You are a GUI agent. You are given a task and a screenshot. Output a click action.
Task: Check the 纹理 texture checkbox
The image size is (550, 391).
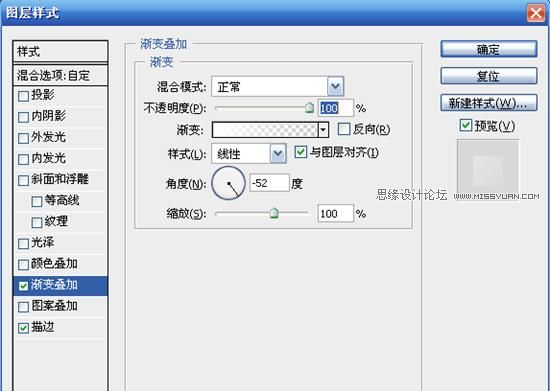pyautogui.click(x=36, y=223)
